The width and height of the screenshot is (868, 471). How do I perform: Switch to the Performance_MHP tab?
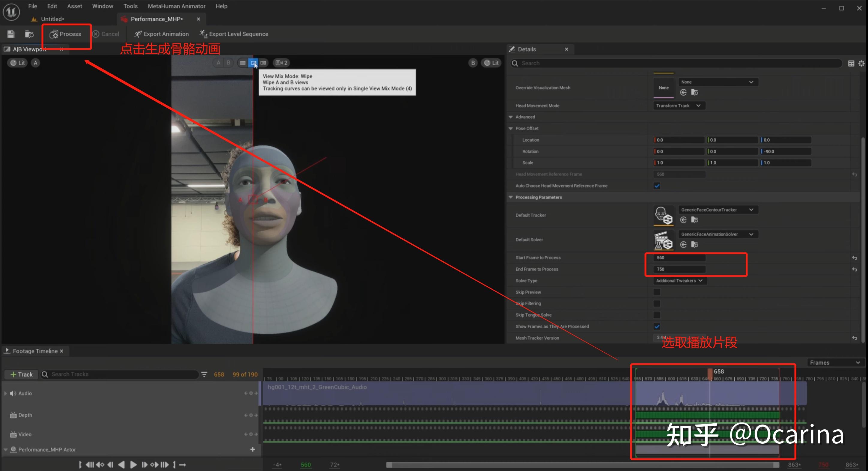click(157, 19)
